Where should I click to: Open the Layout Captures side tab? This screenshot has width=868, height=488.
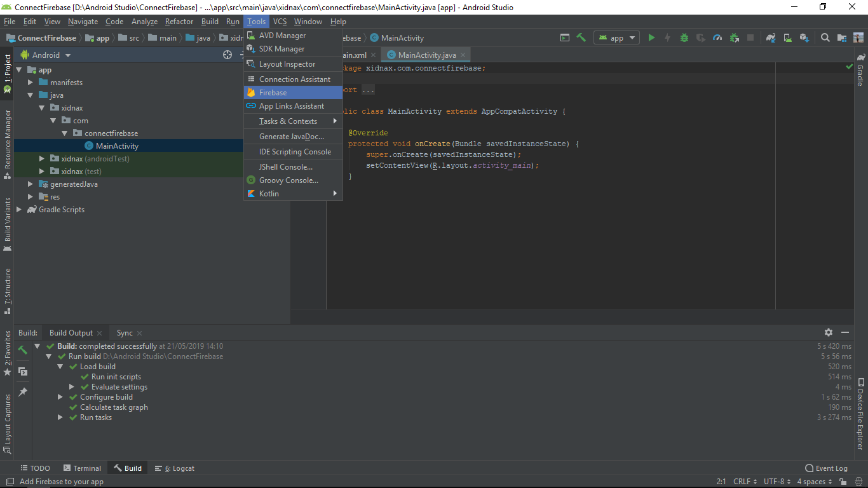pos(8,423)
